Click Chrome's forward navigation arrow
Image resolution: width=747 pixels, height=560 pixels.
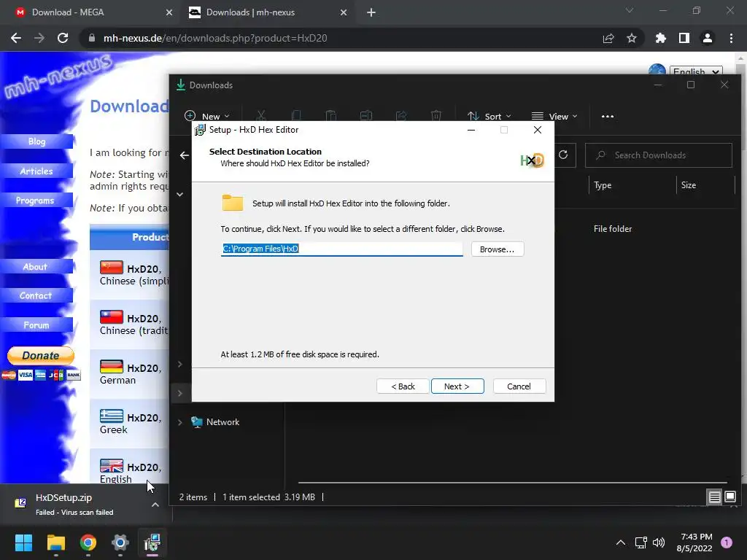coord(39,38)
